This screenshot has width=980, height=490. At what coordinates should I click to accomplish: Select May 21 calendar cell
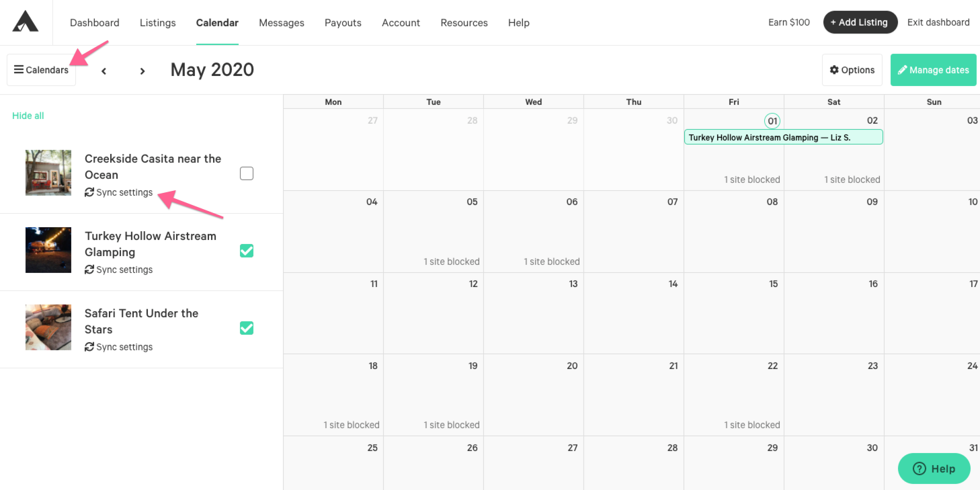(x=634, y=395)
